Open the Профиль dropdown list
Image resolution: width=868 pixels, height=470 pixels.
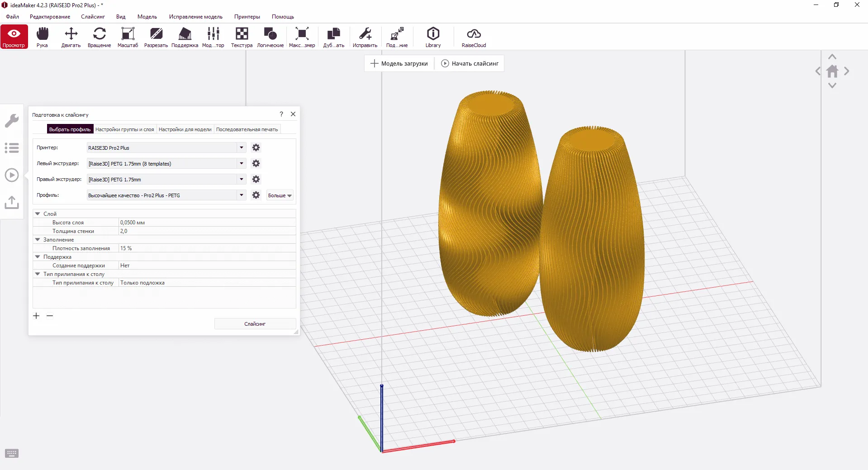click(242, 195)
